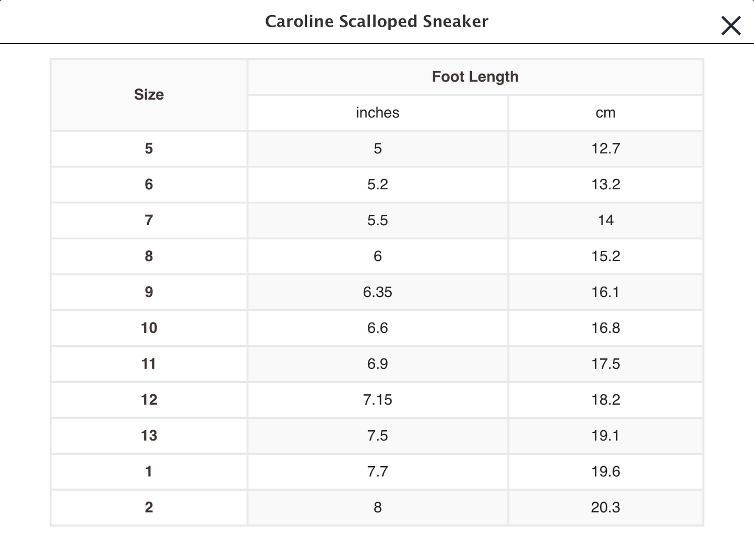Click size 13 row label
Viewport: 754px width, 560px height.
pyautogui.click(x=149, y=435)
